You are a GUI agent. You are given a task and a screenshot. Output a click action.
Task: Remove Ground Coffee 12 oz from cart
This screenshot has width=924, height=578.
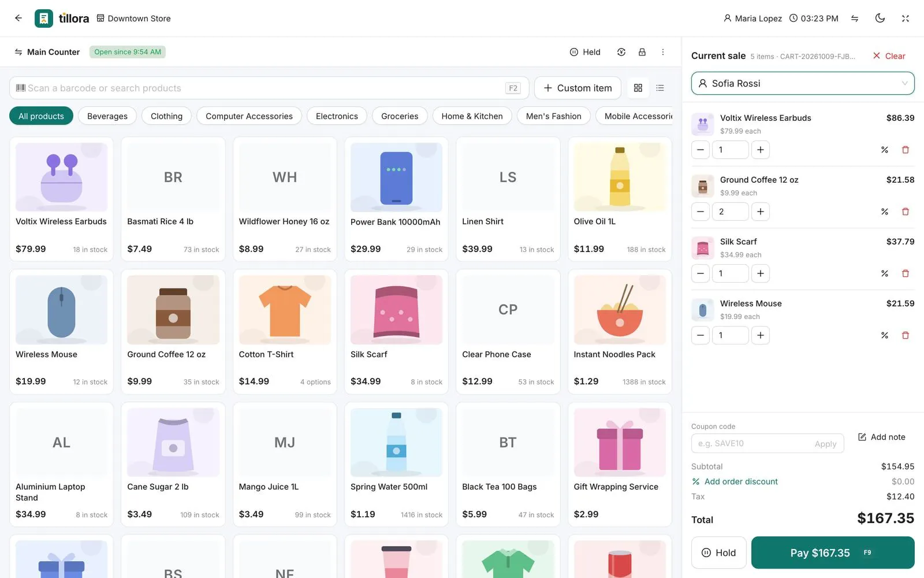(906, 212)
